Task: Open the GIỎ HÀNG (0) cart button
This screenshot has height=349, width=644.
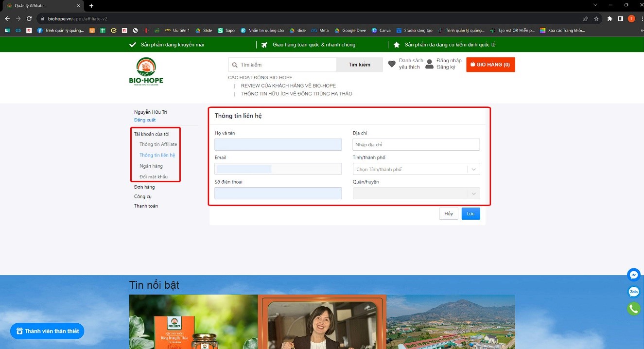Action: [x=490, y=65]
